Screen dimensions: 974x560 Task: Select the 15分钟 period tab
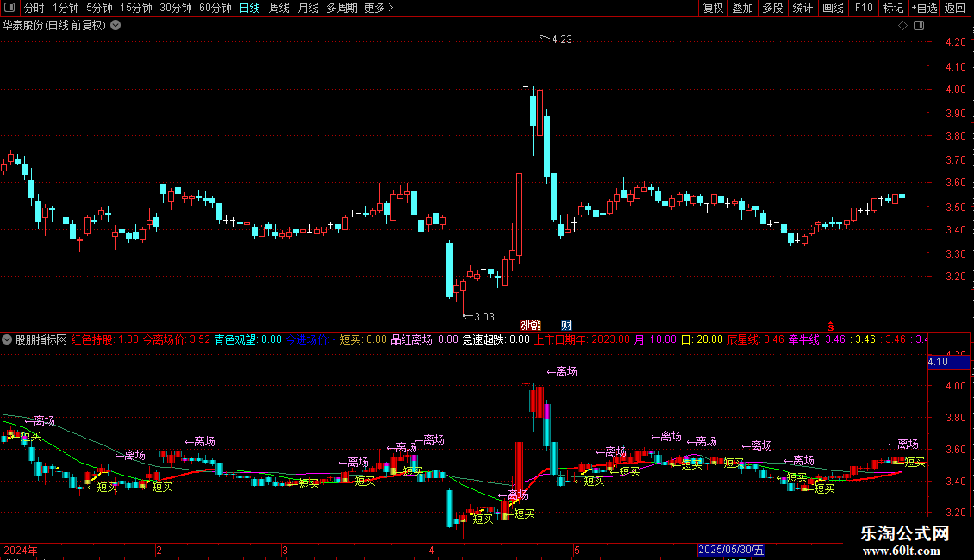136,8
